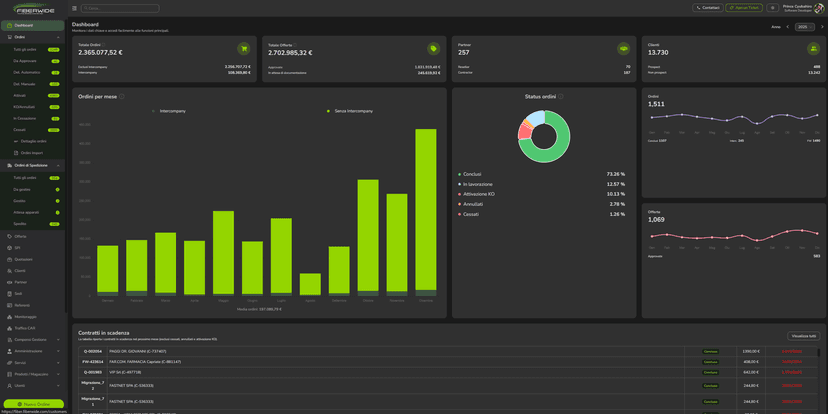Open the 2025 year dropdown
Image resolution: width=828 pixels, height=414 pixels.
pyautogui.click(x=805, y=27)
